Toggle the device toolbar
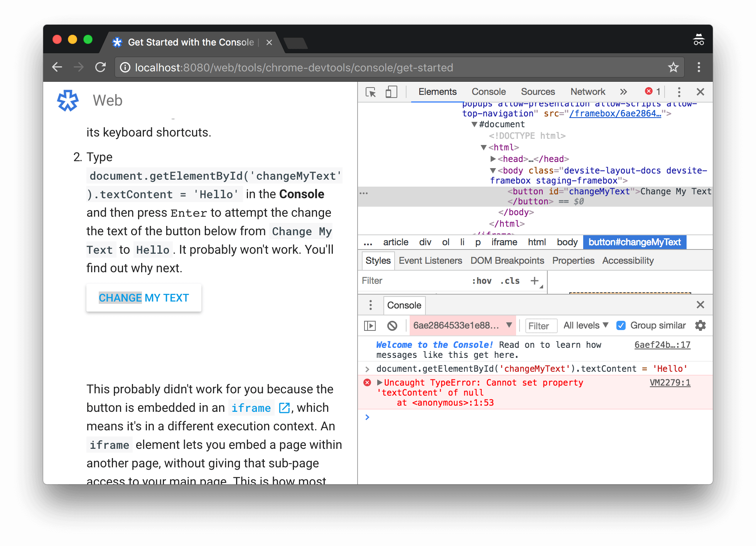This screenshot has width=756, height=546. point(391,92)
